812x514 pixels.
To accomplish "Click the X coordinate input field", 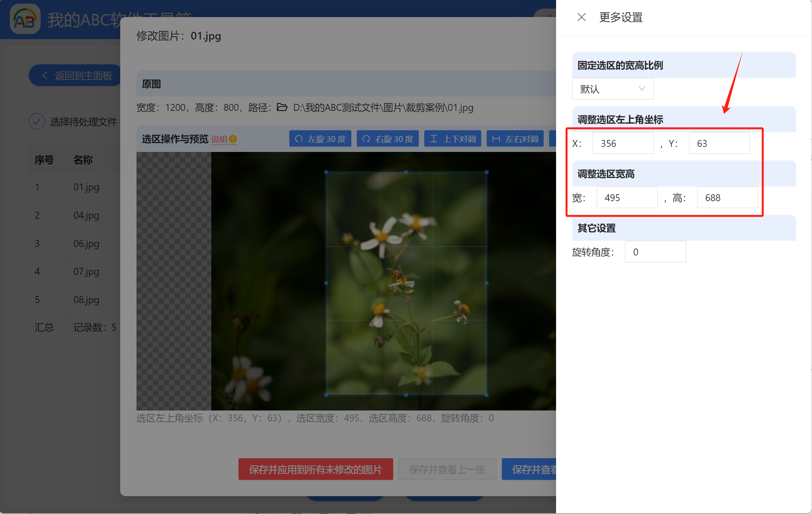I will click(623, 143).
